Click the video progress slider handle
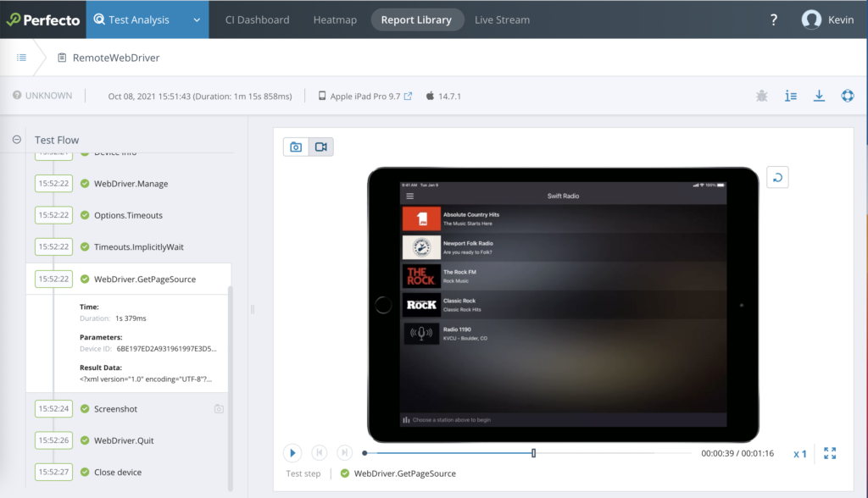 pos(534,453)
